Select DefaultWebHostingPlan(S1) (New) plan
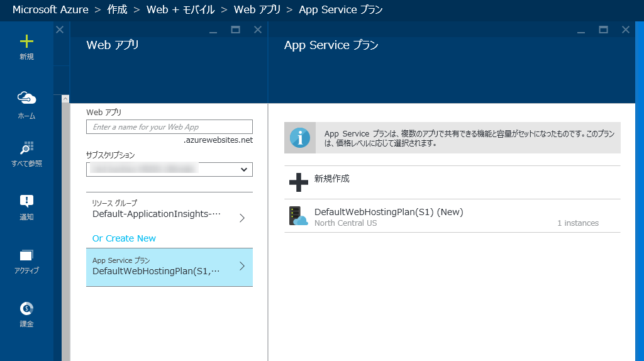Screen dimensions: 644x361 point(389,212)
